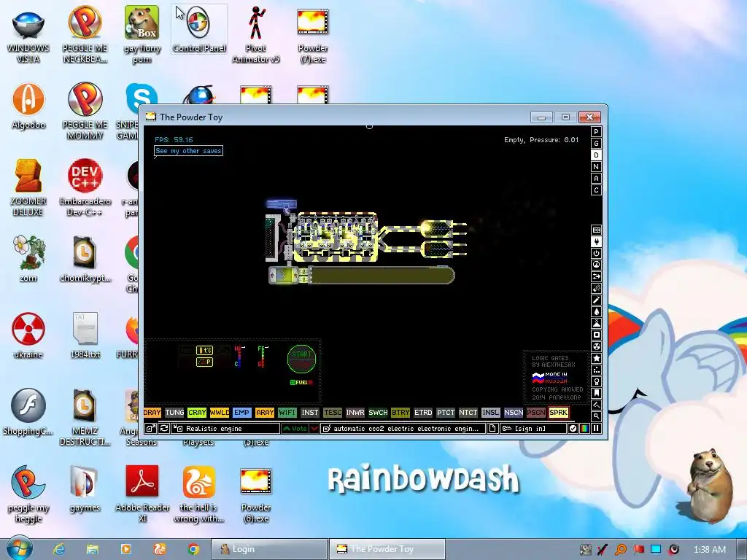
Task: Clear the simulation with new-page icon
Action: click(492, 429)
